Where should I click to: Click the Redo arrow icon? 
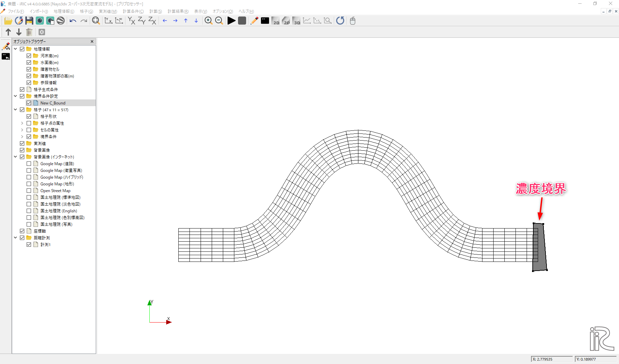(x=84, y=21)
